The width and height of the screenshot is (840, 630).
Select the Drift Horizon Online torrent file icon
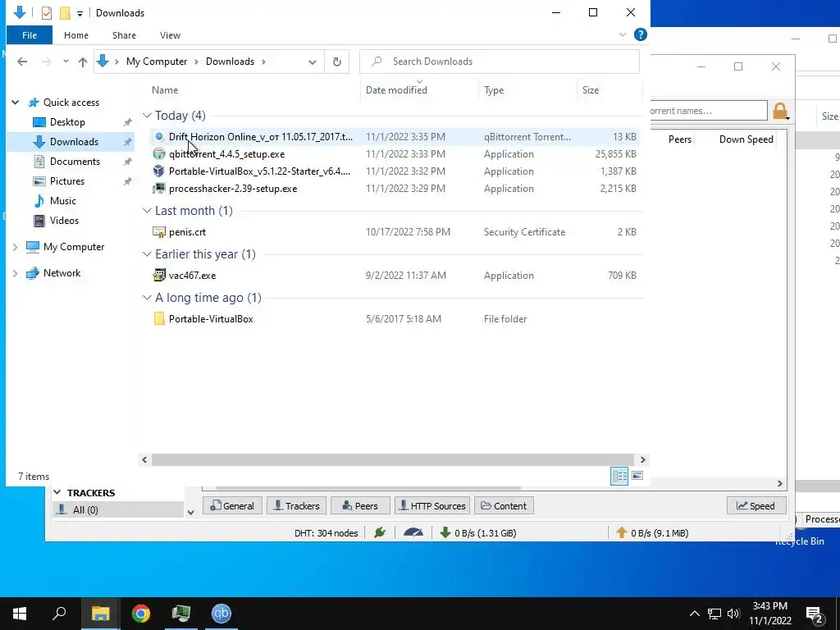pyautogui.click(x=158, y=137)
